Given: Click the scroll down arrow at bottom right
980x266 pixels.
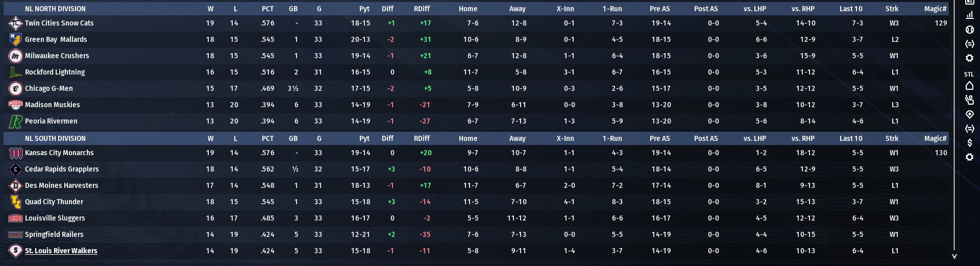Looking at the screenshot, I should click(x=954, y=256).
